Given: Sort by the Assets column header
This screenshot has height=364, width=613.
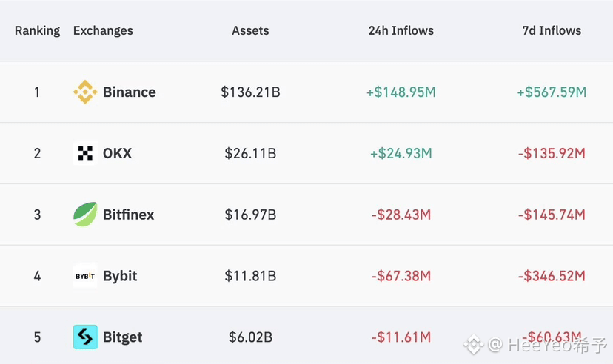Looking at the screenshot, I should pyautogui.click(x=250, y=30).
